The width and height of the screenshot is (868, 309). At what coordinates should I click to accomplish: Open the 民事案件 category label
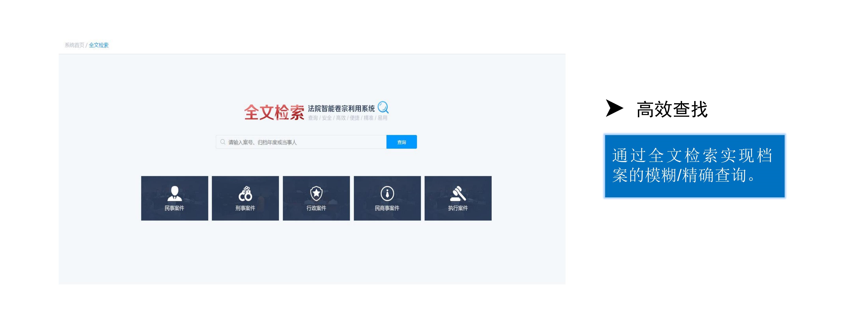point(174,208)
